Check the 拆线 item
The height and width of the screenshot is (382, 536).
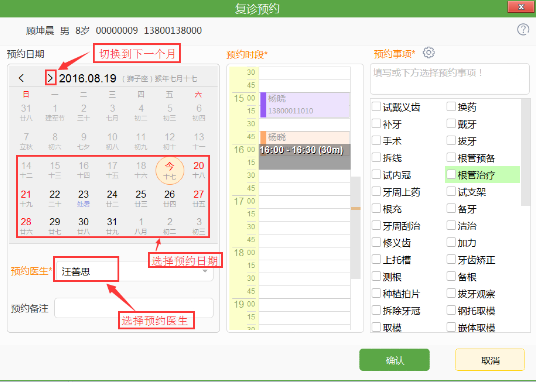[376, 157]
